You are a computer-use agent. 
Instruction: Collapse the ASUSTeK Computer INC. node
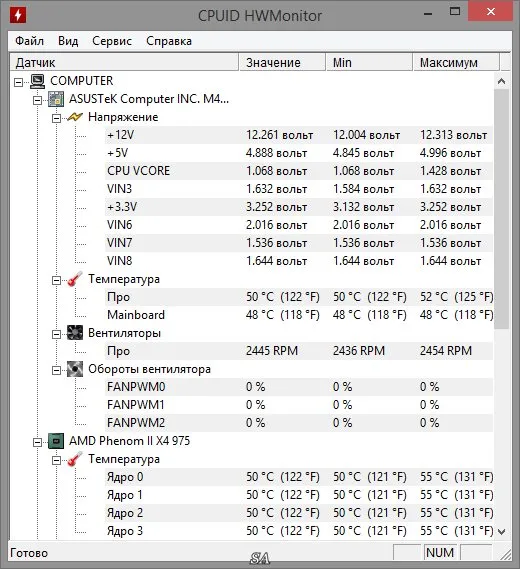(37, 100)
